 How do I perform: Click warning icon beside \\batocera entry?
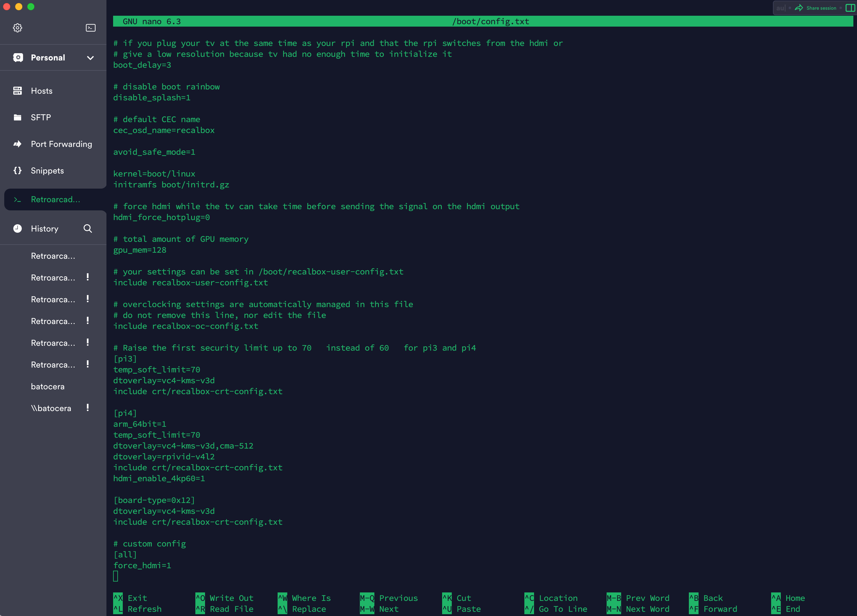pos(88,407)
